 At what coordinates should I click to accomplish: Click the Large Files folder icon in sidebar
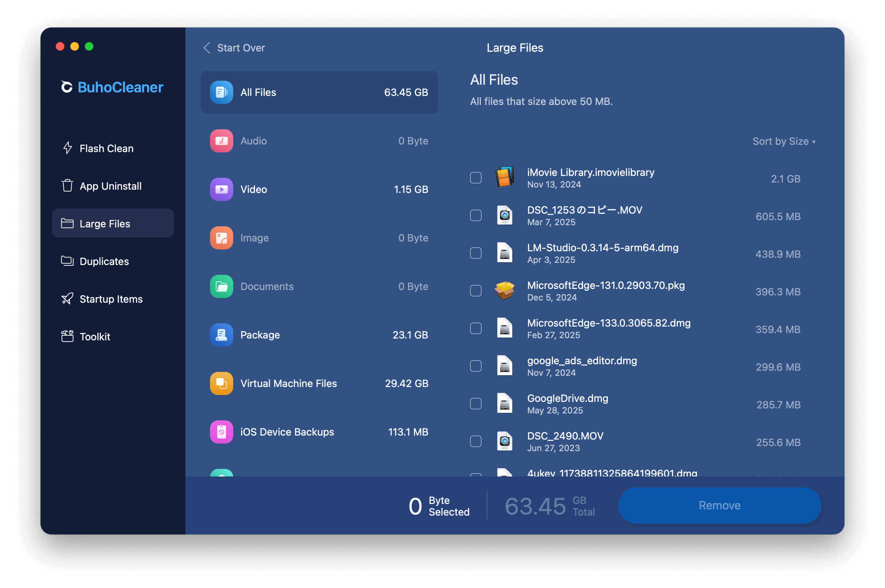(67, 223)
